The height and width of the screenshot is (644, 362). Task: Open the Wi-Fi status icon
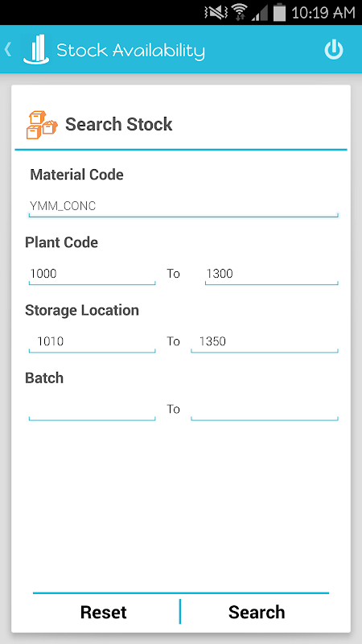(x=239, y=12)
